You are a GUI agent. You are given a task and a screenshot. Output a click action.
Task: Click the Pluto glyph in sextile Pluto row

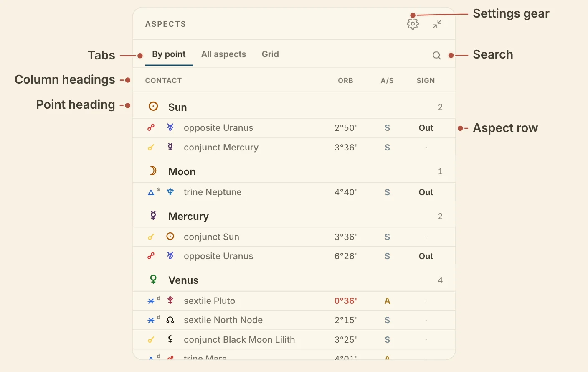(x=170, y=300)
